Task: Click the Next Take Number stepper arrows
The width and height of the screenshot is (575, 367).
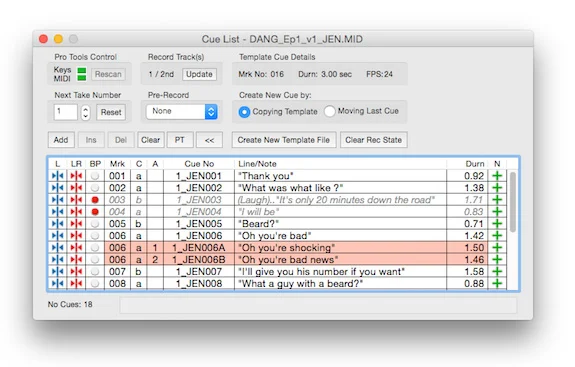Action: pyautogui.click(x=85, y=112)
